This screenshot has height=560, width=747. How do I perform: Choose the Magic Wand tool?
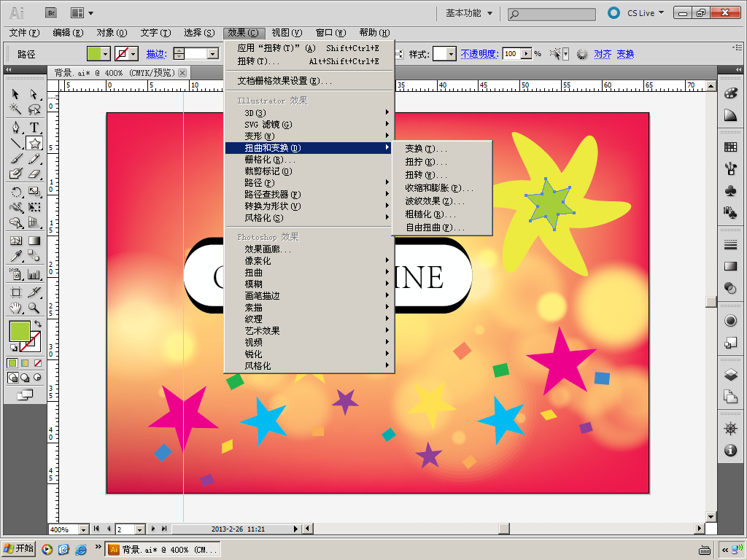pos(16,109)
